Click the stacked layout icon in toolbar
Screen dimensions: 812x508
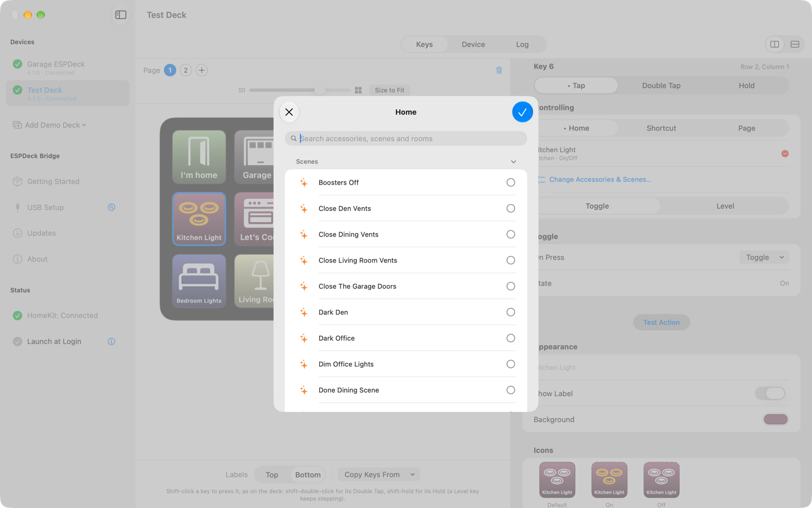click(795, 44)
